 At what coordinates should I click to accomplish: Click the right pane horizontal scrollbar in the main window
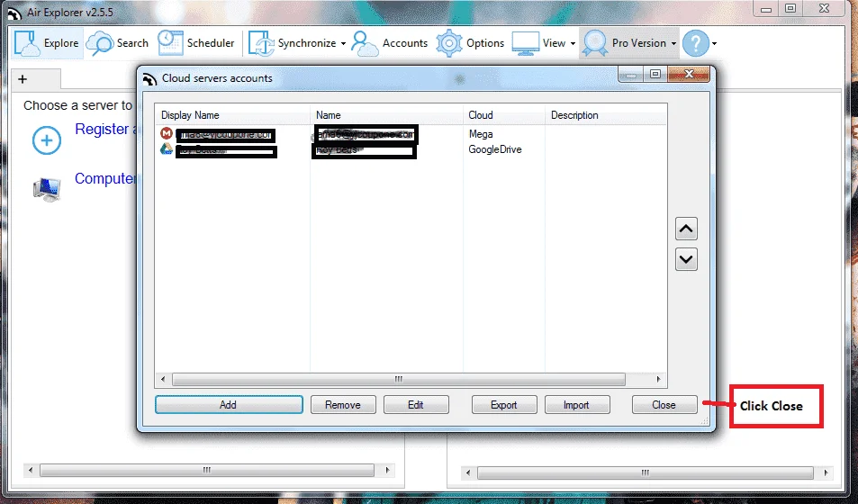[x=646, y=472]
